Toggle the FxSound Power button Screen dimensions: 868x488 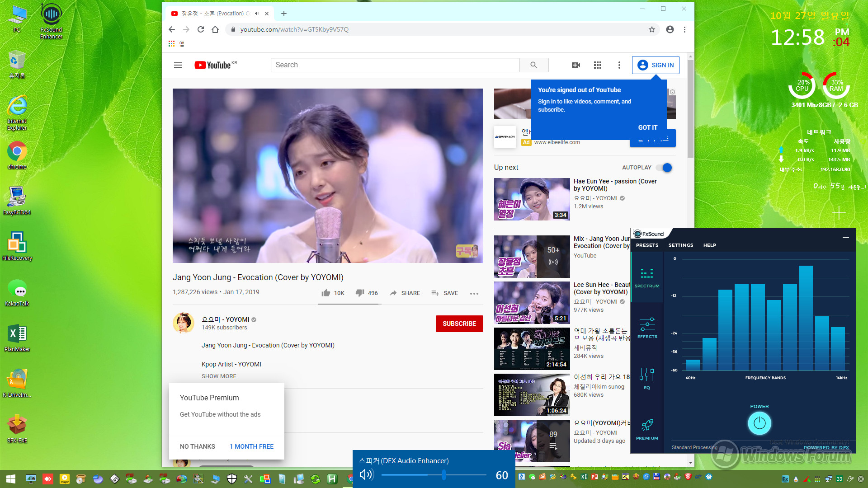[x=759, y=423]
